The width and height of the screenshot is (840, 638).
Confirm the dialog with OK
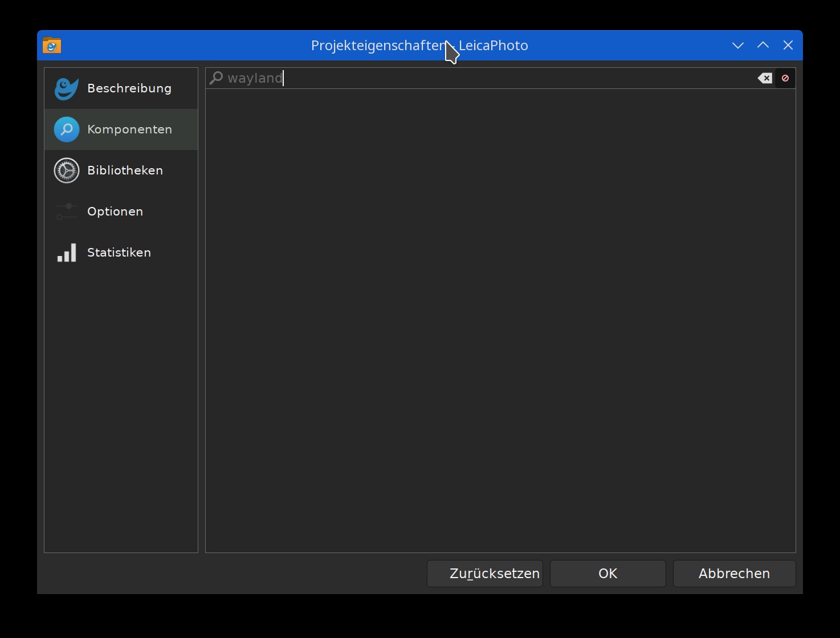607,574
